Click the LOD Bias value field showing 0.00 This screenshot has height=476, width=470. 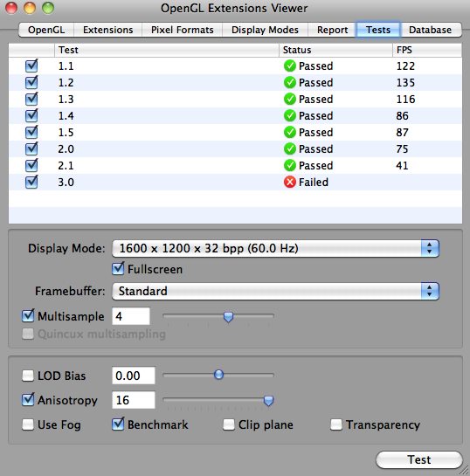coord(134,376)
